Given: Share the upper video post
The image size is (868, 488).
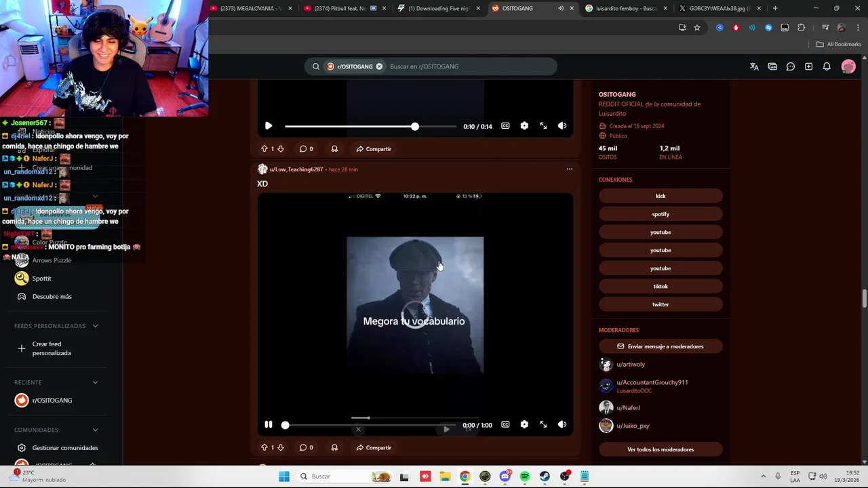Looking at the screenshot, I should (374, 149).
